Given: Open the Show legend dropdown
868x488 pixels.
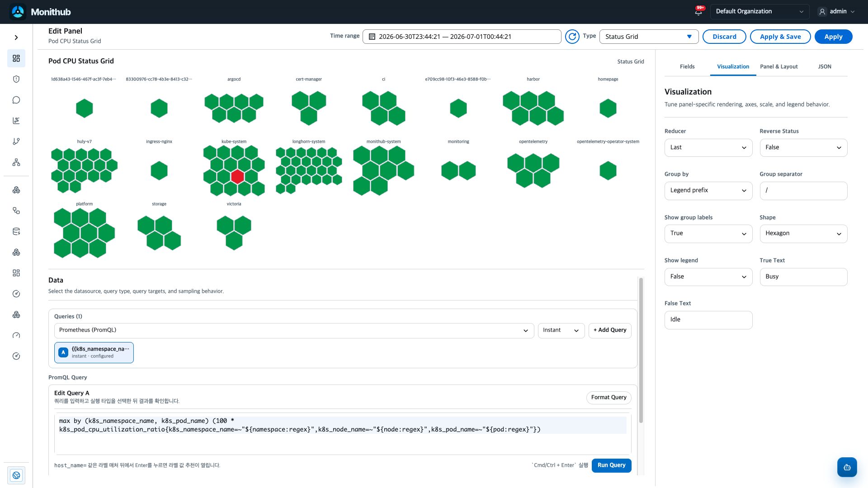Looking at the screenshot, I should [x=708, y=277].
